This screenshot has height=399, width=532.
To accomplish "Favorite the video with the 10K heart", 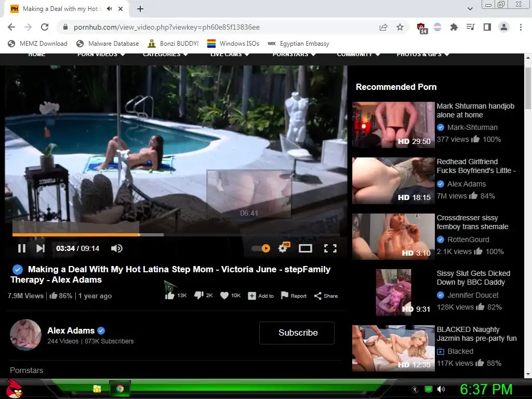I will pos(230,296).
